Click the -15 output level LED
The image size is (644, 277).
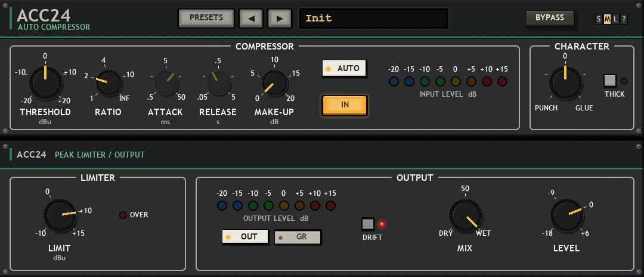(237, 205)
